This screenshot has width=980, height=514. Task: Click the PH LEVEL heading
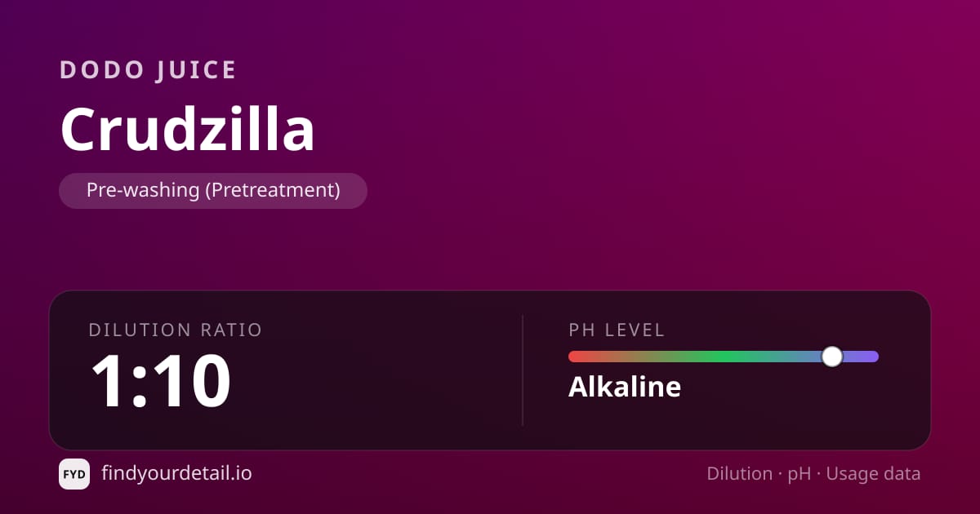[x=617, y=330]
